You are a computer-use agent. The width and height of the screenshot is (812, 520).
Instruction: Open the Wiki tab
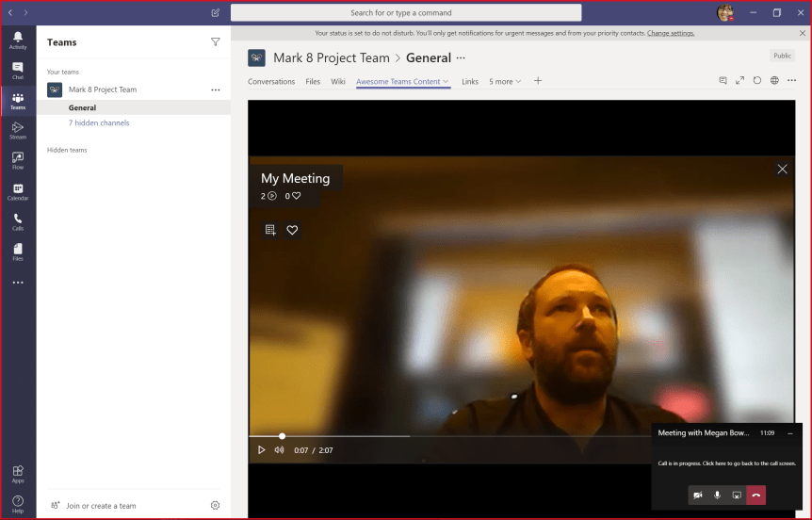click(x=338, y=82)
